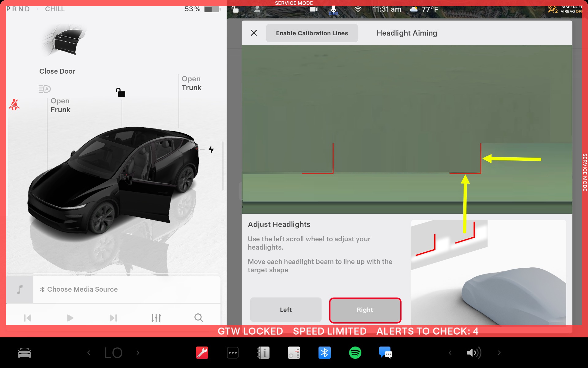Click the dashcam camera icon in status bar
588x368 pixels.
(313, 9)
